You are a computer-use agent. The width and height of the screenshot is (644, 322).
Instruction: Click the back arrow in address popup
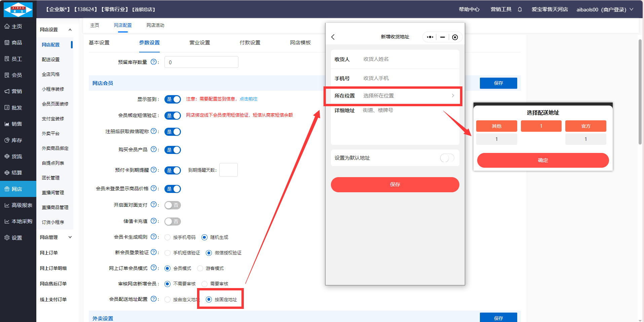tap(333, 37)
